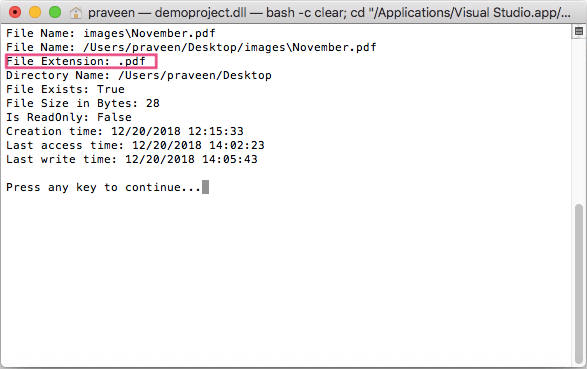Click the 'Press any key to continue...' prompt text
587x369 pixels.
[104, 187]
